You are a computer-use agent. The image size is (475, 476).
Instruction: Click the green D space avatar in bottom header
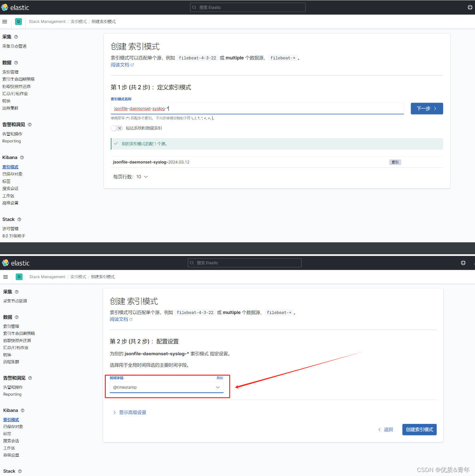click(19, 277)
